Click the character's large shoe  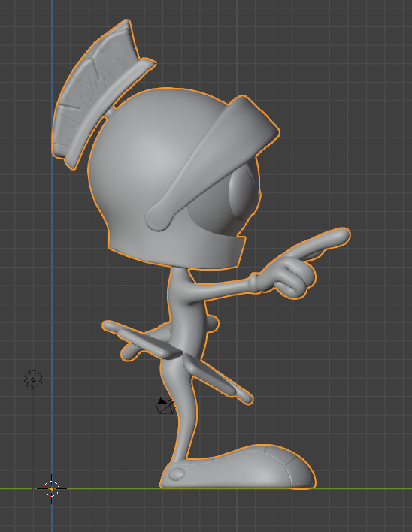pyautogui.click(x=238, y=467)
